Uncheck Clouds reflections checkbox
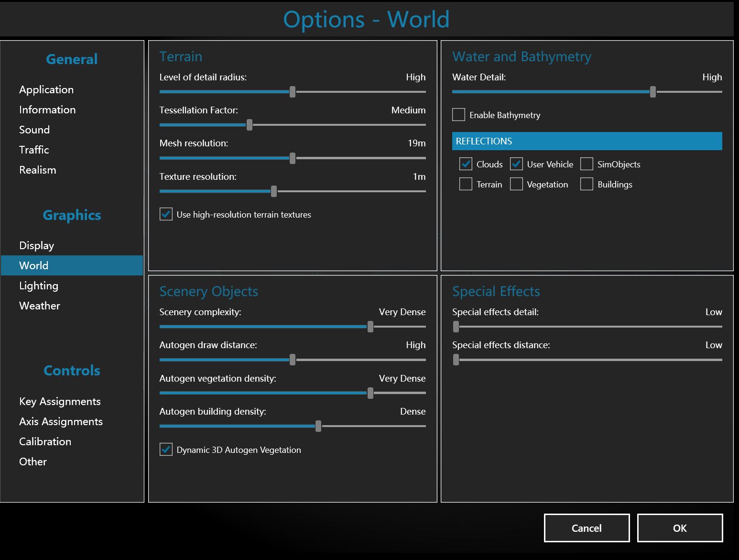Screen dimensions: 739x560 pyautogui.click(x=466, y=164)
